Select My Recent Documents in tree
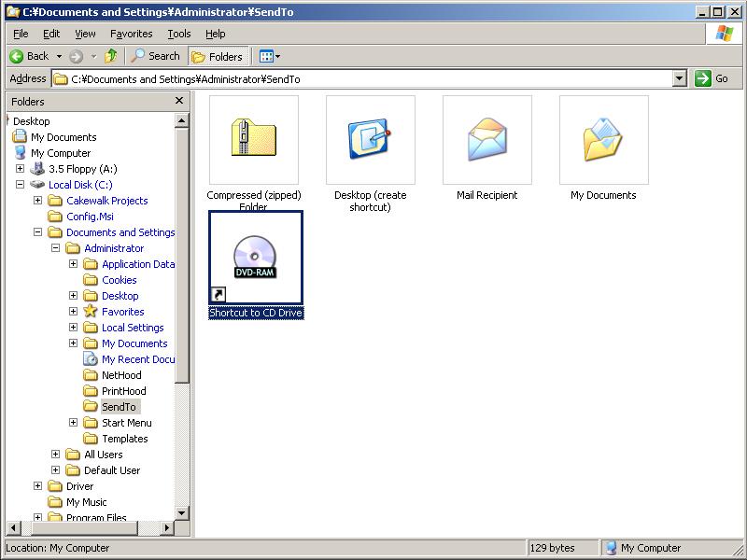Image resolution: width=747 pixels, height=560 pixels. [x=138, y=359]
